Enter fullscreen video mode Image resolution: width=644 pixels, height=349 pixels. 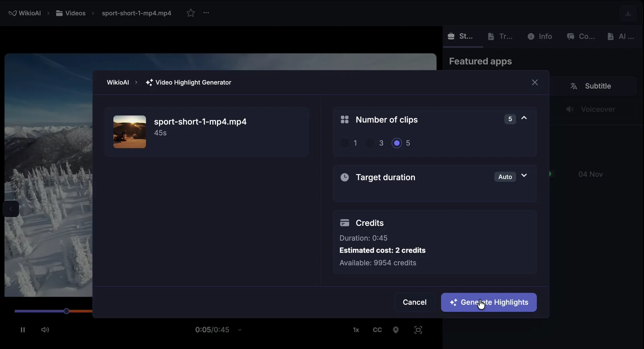click(418, 330)
